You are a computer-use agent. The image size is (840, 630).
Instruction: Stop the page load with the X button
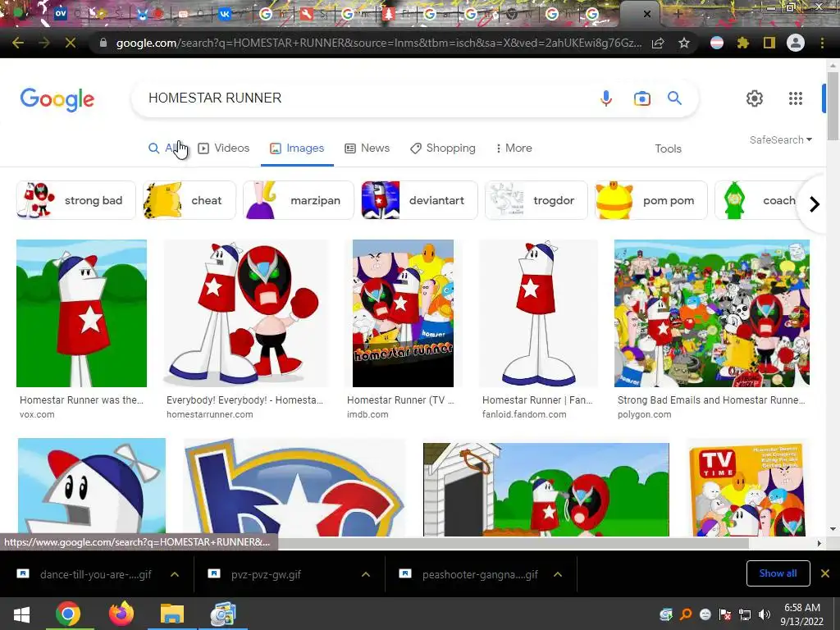pos(71,43)
